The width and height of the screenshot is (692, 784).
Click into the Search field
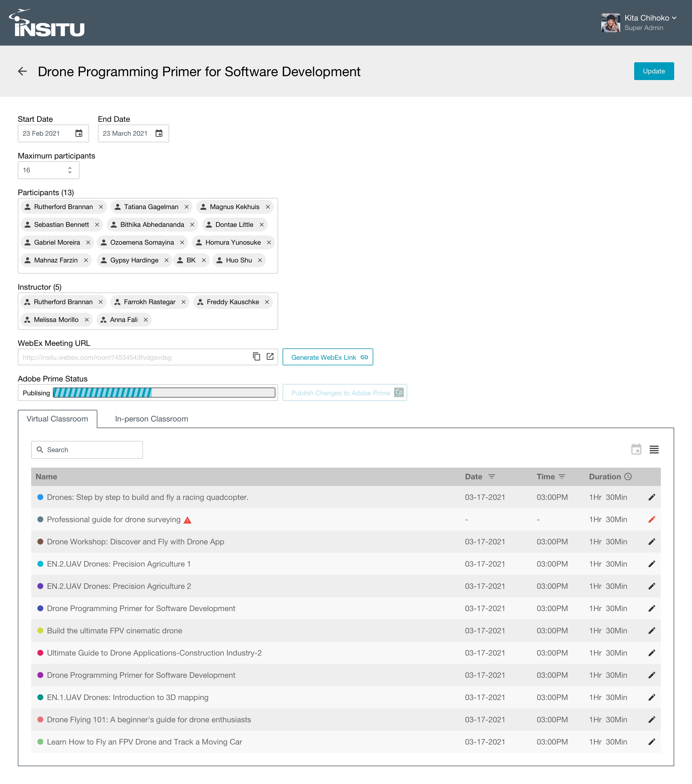[x=87, y=450]
